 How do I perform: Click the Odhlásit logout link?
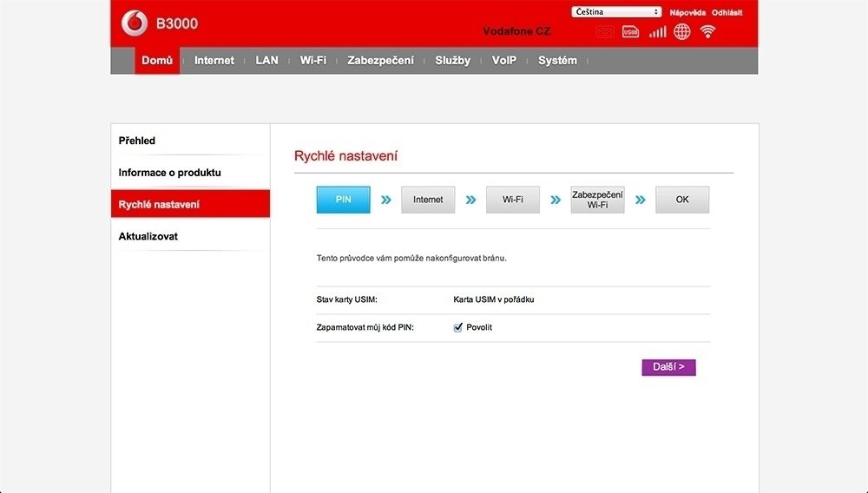click(727, 13)
